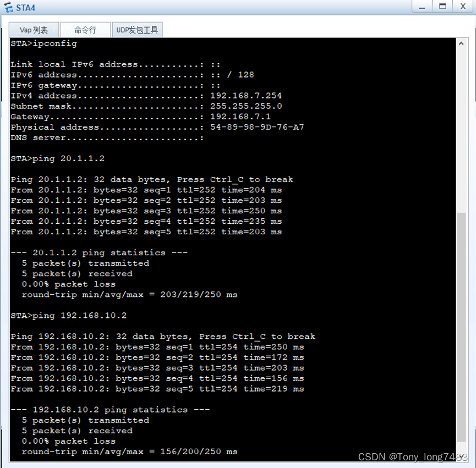Click the 192.168.10.2 reply with time=172 ms
Screen dimensions: 476x468
pyautogui.click(x=157, y=357)
